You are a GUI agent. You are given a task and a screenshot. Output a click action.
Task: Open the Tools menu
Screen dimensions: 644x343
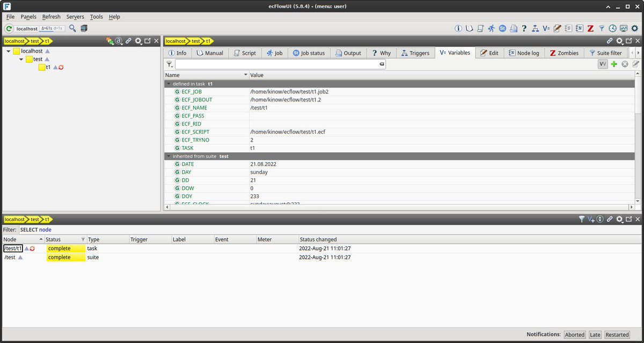[96, 17]
